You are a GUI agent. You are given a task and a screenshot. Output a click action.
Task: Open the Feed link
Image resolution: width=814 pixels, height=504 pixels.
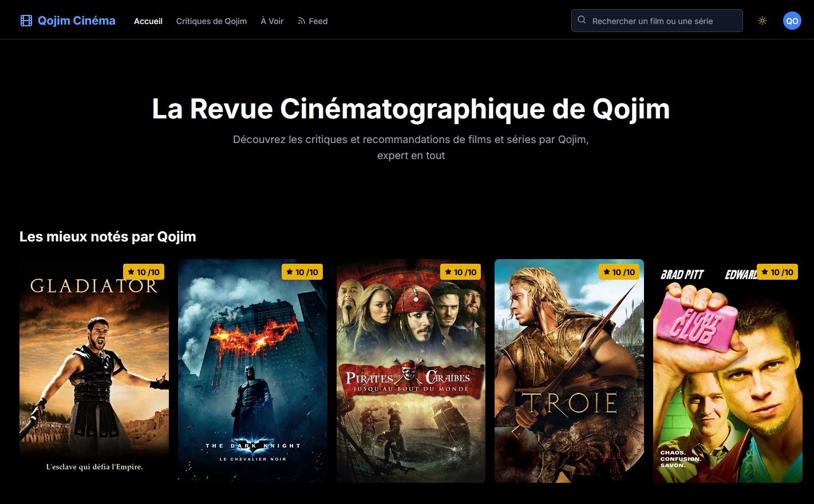[x=313, y=21]
